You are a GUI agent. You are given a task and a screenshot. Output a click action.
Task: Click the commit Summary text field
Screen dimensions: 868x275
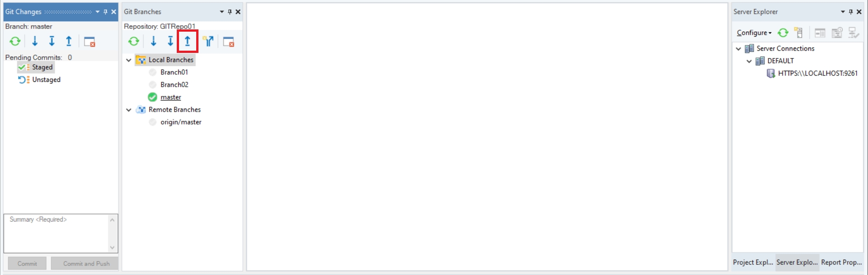click(x=57, y=233)
